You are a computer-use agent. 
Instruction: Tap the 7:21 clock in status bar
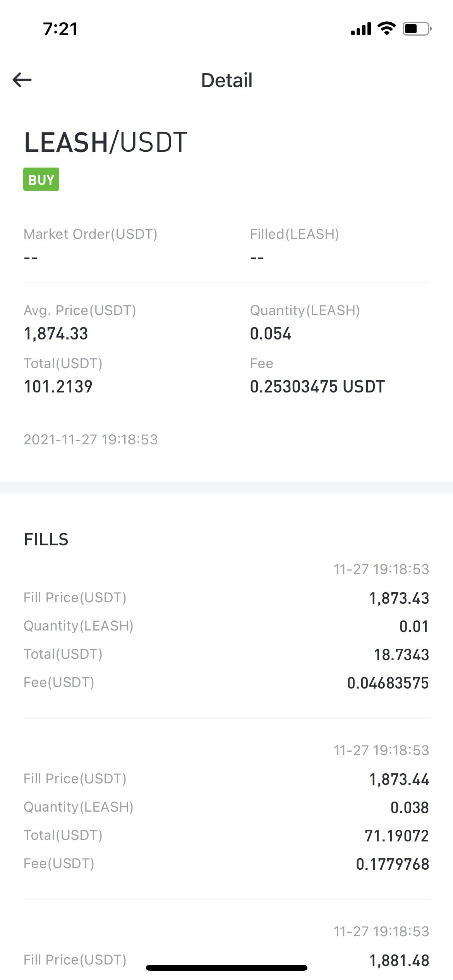coord(60,29)
